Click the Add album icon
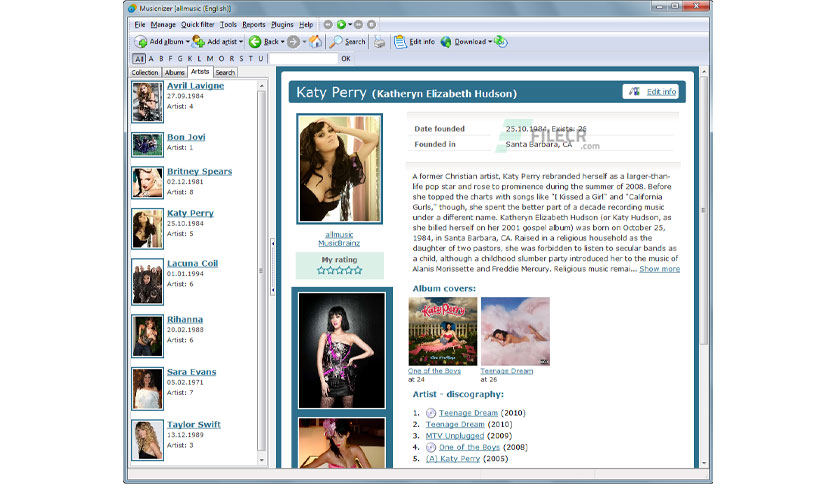Screen dimensions: 836x484 pyautogui.click(x=141, y=42)
